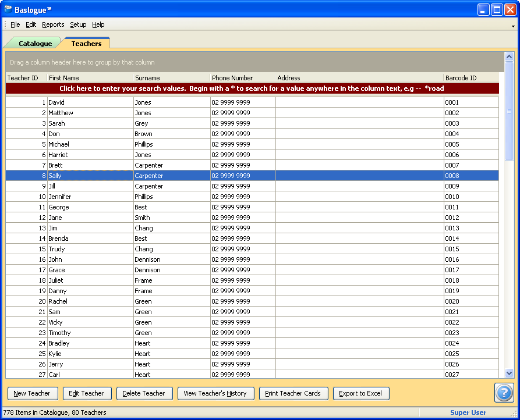Open the Edit menu
This screenshot has height=420, width=520.
[31, 24]
